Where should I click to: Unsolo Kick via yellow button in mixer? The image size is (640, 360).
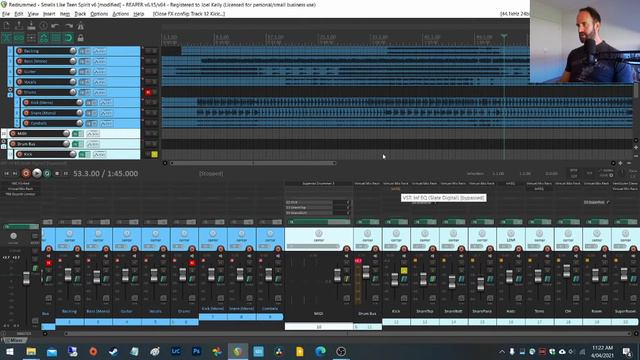point(404,270)
